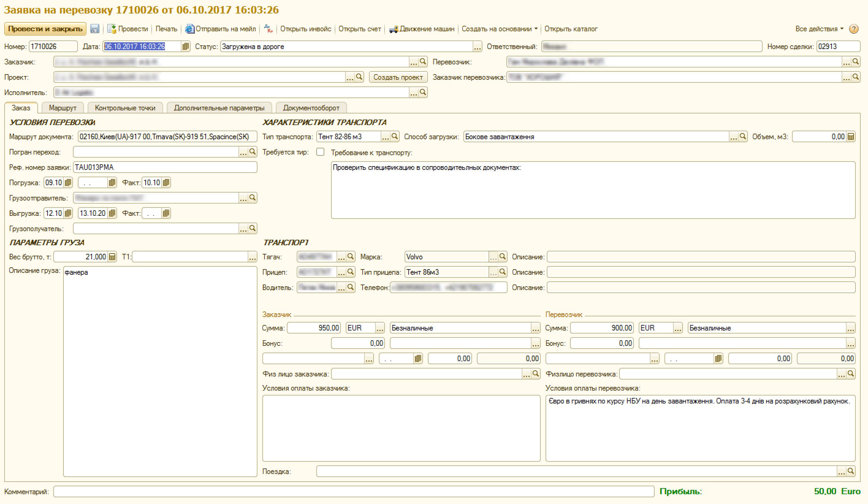Click into the Комментарий input field

coord(353,492)
